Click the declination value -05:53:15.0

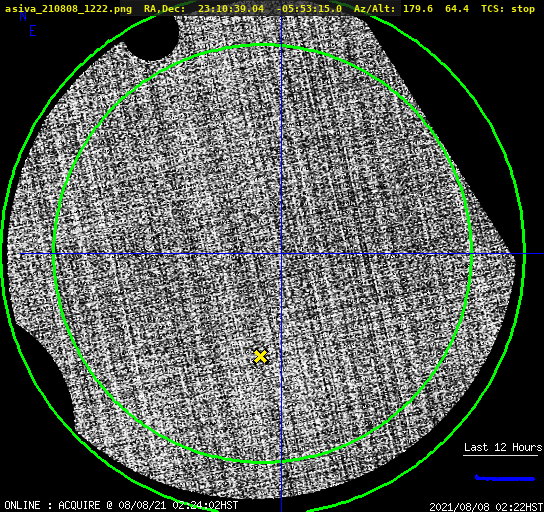[309, 8]
